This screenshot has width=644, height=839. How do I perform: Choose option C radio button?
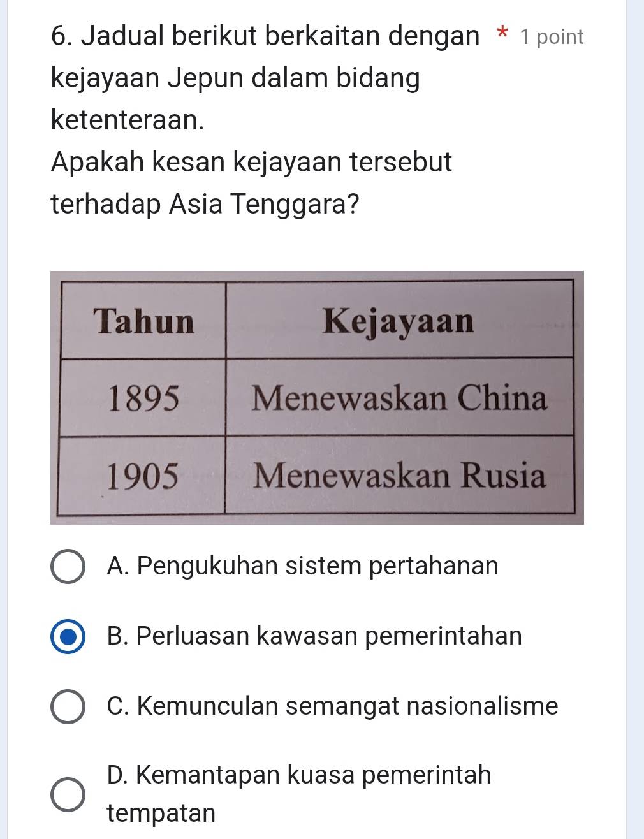click(67, 707)
